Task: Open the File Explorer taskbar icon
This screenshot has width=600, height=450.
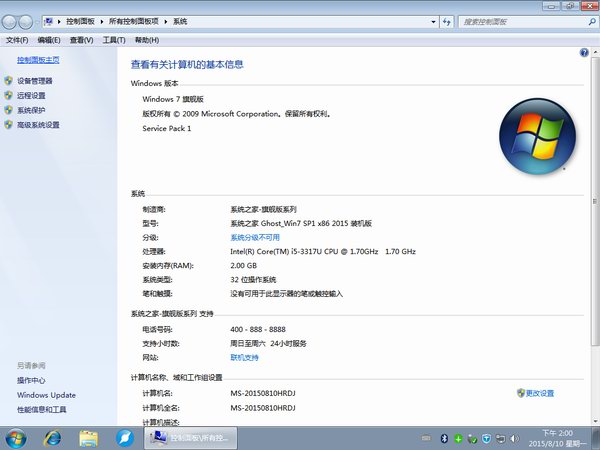Action: point(88,438)
